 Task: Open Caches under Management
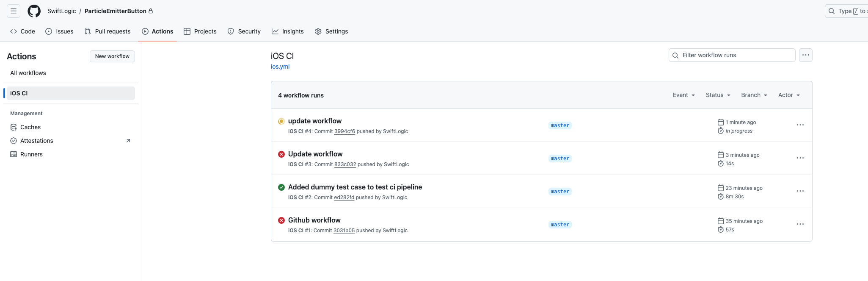pos(30,127)
